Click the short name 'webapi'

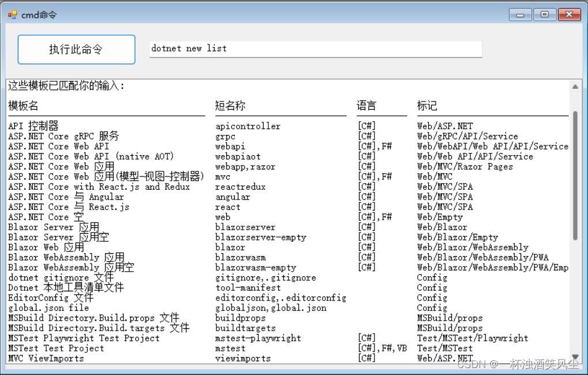click(230, 147)
